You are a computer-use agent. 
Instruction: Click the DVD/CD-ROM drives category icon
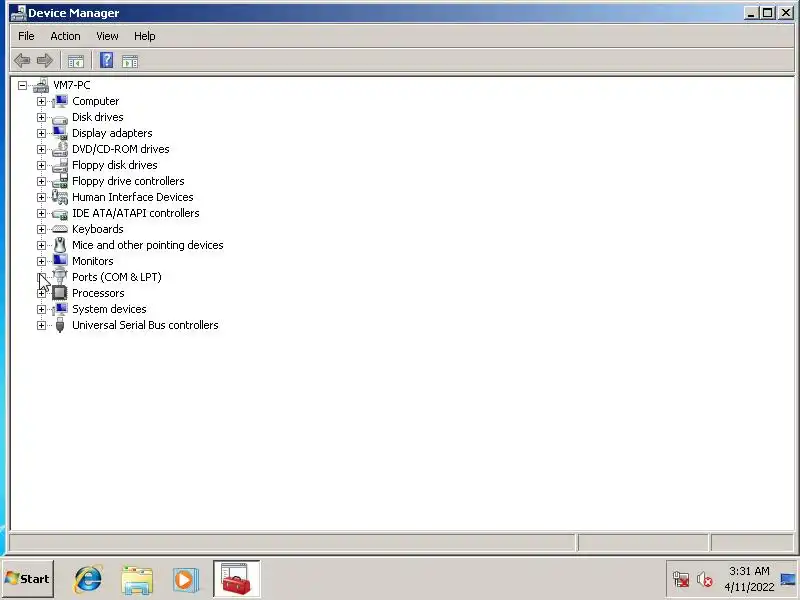[60, 149]
